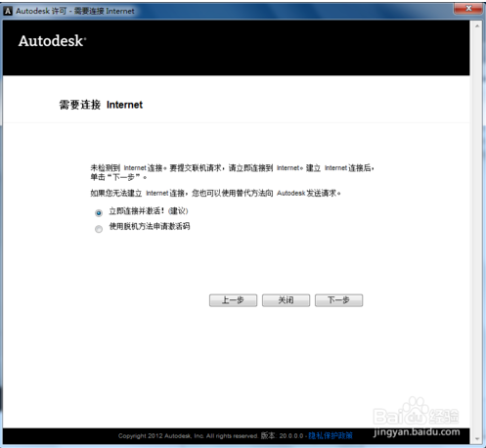Click the 关闭 button
Screen dimensions: 486x448
(286, 300)
